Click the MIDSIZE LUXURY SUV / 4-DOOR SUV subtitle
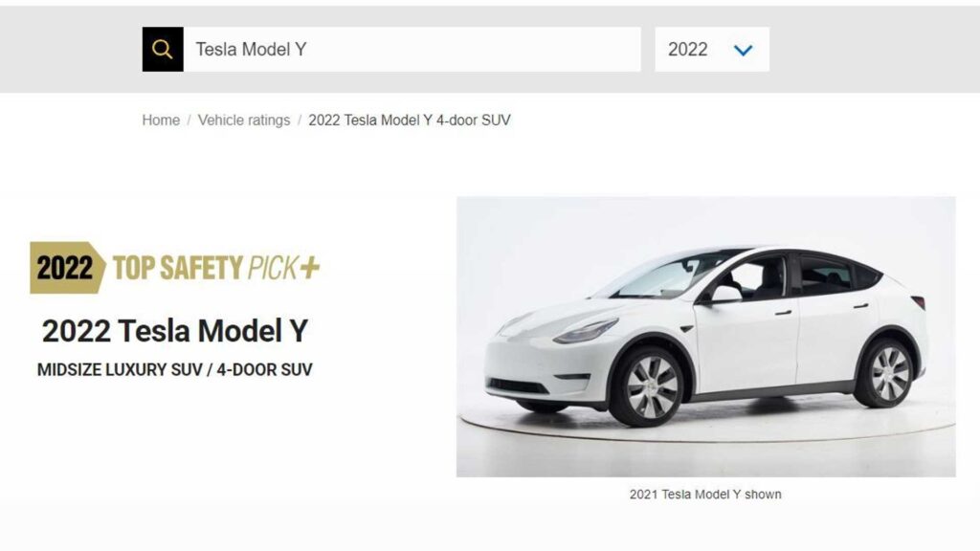This screenshot has width=980, height=551. click(174, 370)
